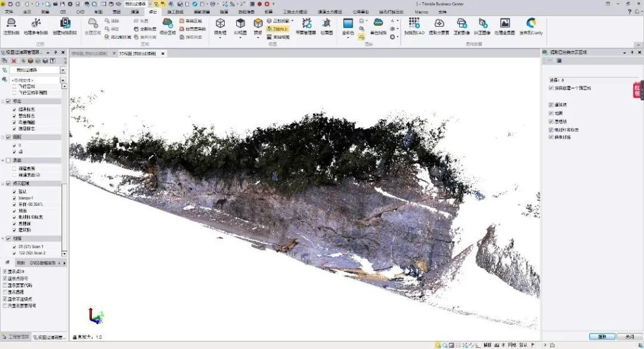The width and height of the screenshot is (644, 349).
Task: Click the Close button in right panel
Action: tap(629, 336)
